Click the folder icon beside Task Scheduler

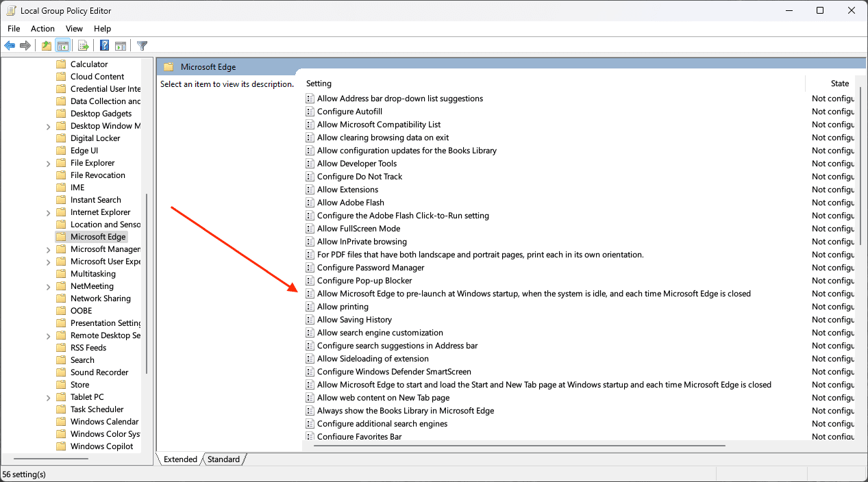pyautogui.click(x=61, y=409)
